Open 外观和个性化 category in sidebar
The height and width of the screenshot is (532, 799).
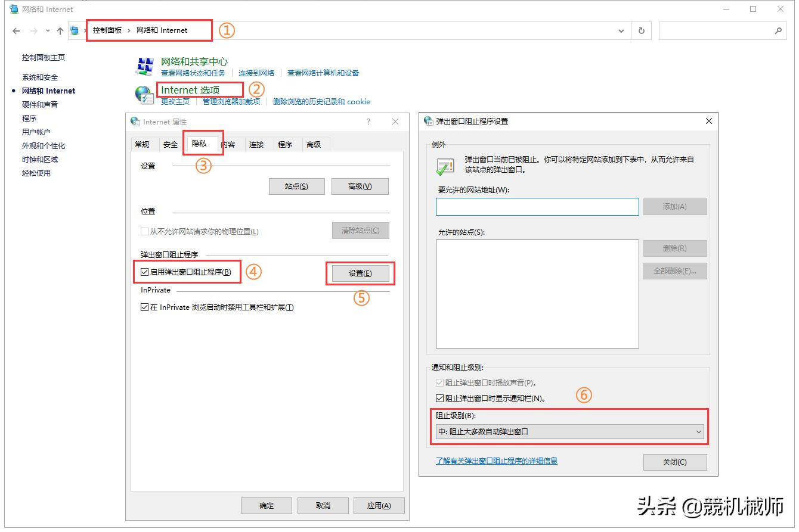coord(44,145)
